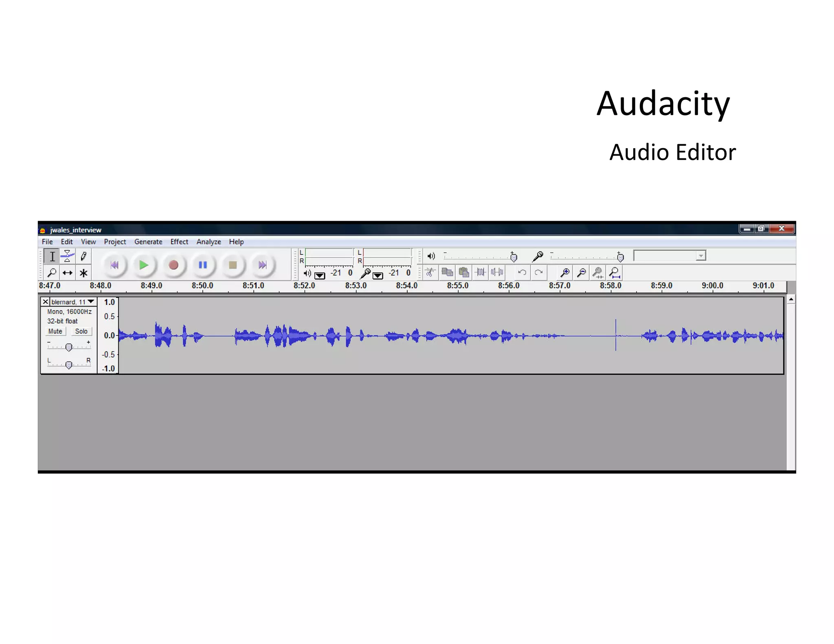Click the Silence selection icon
This screenshot has width=834, height=644.
(x=497, y=272)
